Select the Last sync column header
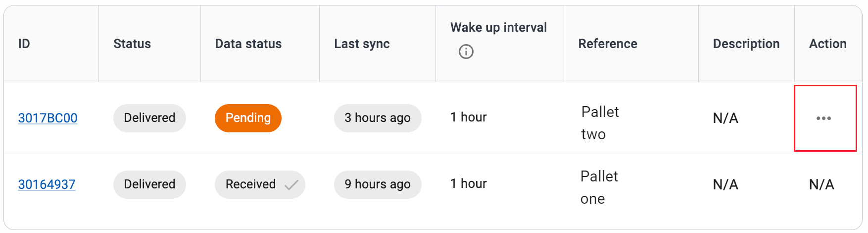Screen dimensions: 868x233 pyautogui.click(x=362, y=44)
